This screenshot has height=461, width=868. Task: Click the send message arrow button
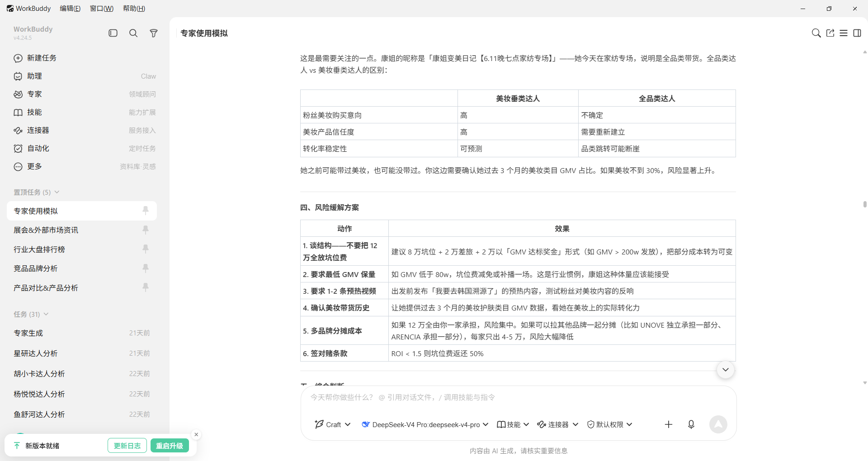click(718, 424)
